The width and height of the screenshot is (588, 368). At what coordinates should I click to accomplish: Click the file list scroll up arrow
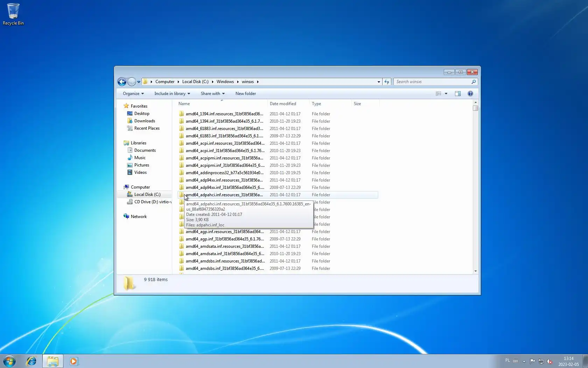(475, 102)
